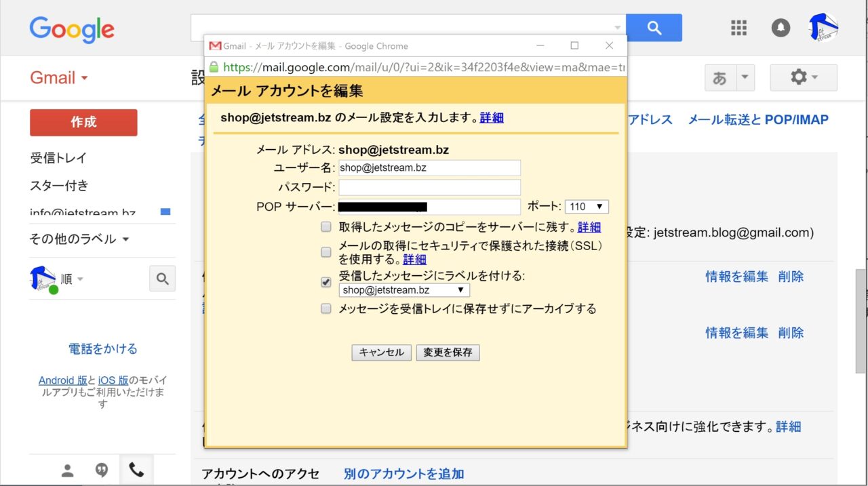
Task: Open the Hangouts conversations quote icon
Action: point(102,470)
